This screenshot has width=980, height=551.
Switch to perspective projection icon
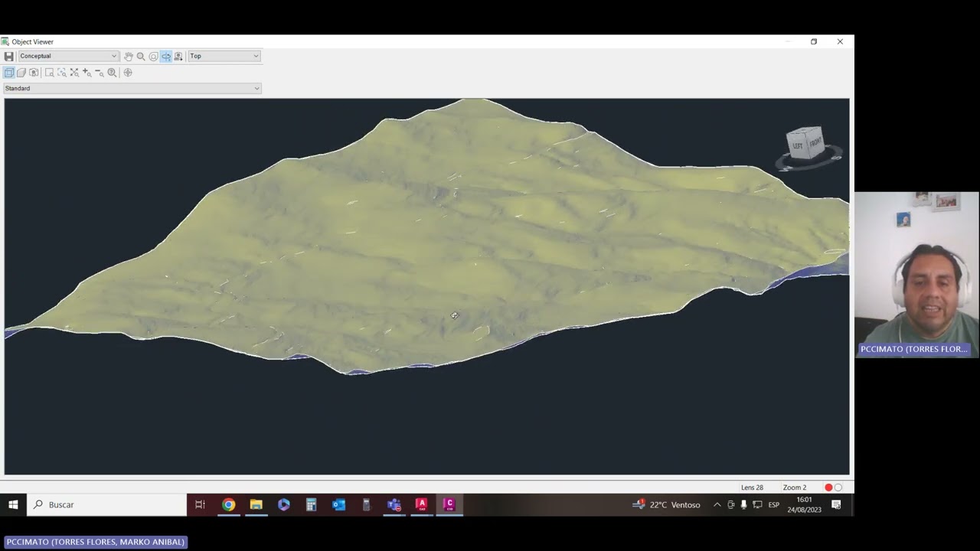[x=21, y=72]
